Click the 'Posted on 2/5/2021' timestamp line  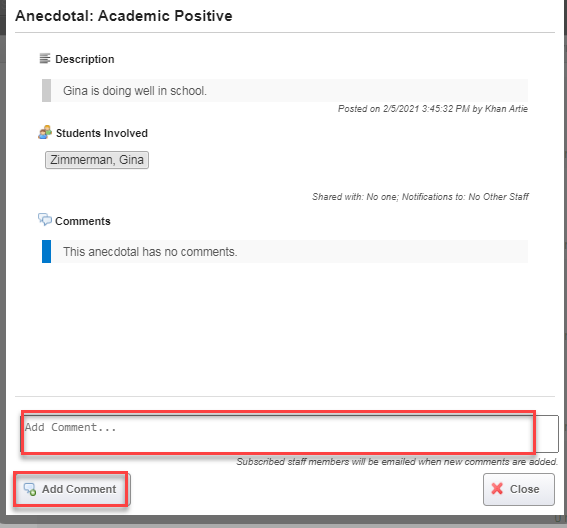click(x=433, y=109)
